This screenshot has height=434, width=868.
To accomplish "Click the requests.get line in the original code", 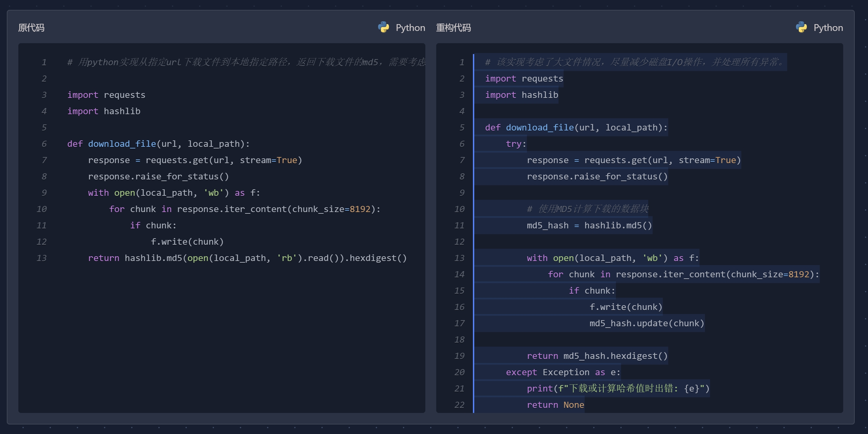I will pos(195,160).
